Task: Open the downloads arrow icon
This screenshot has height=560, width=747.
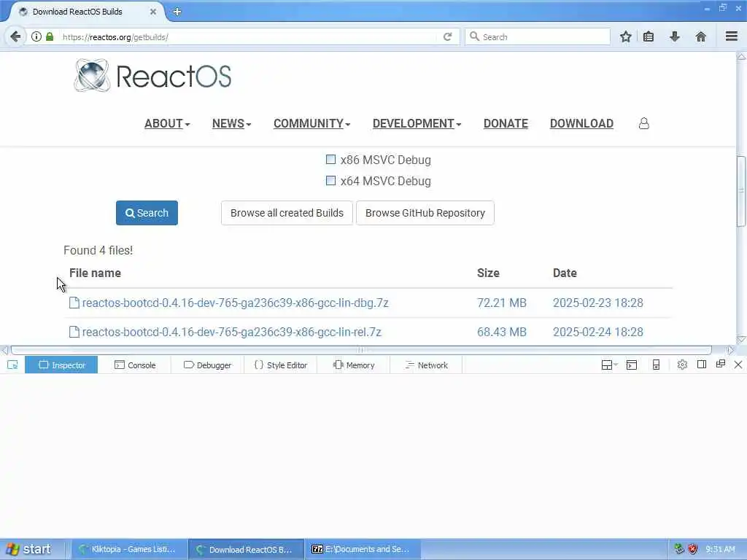Action: [x=675, y=36]
